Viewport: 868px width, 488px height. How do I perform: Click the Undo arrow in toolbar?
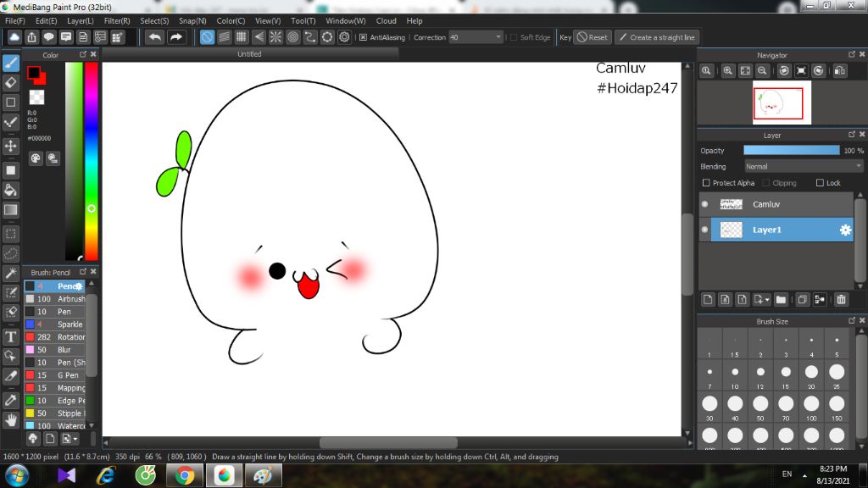[x=154, y=37]
